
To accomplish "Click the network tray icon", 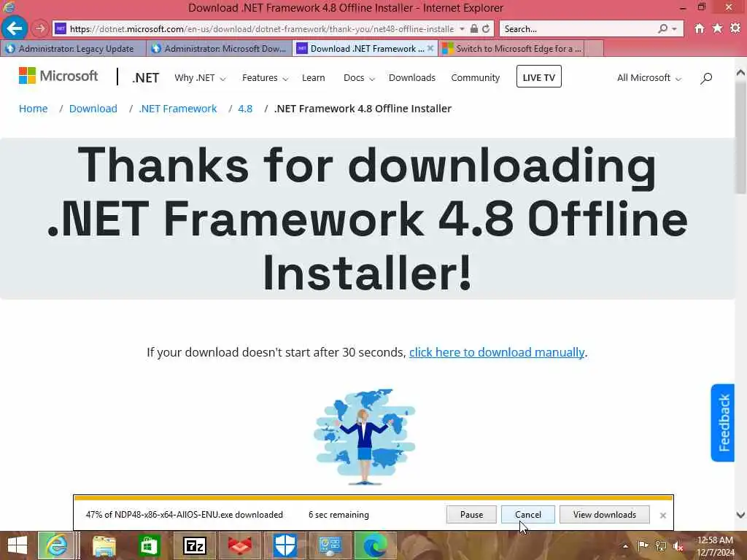I will pos(660,545).
